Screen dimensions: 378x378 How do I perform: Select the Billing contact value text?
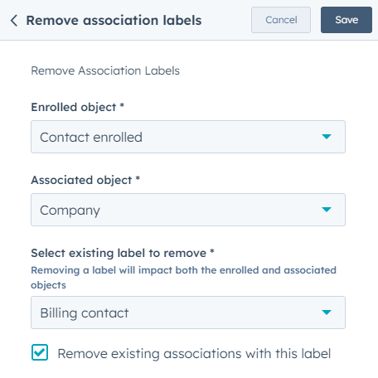click(84, 313)
